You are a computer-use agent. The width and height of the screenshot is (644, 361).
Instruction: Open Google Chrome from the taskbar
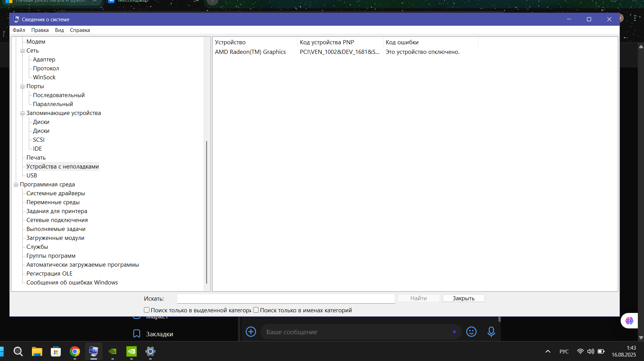pyautogui.click(x=75, y=351)
